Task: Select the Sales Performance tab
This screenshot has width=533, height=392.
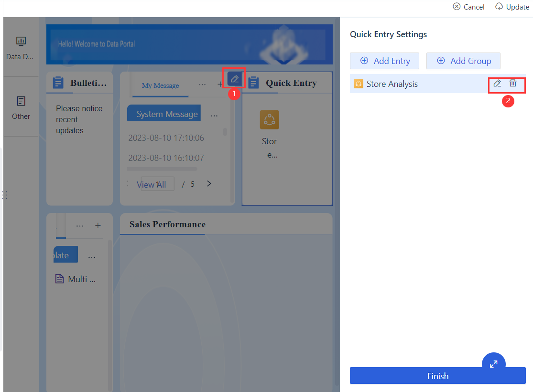Action: click(x=166, y=224)
